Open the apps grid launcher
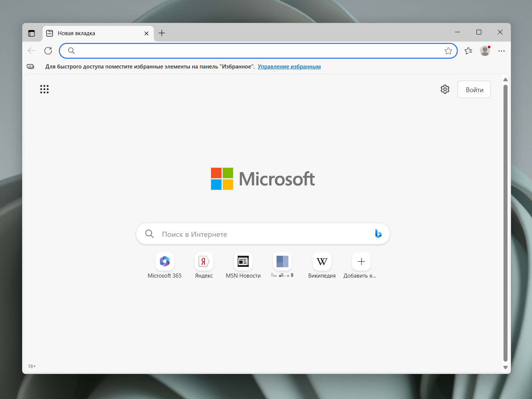 click(x=44, y=89)
